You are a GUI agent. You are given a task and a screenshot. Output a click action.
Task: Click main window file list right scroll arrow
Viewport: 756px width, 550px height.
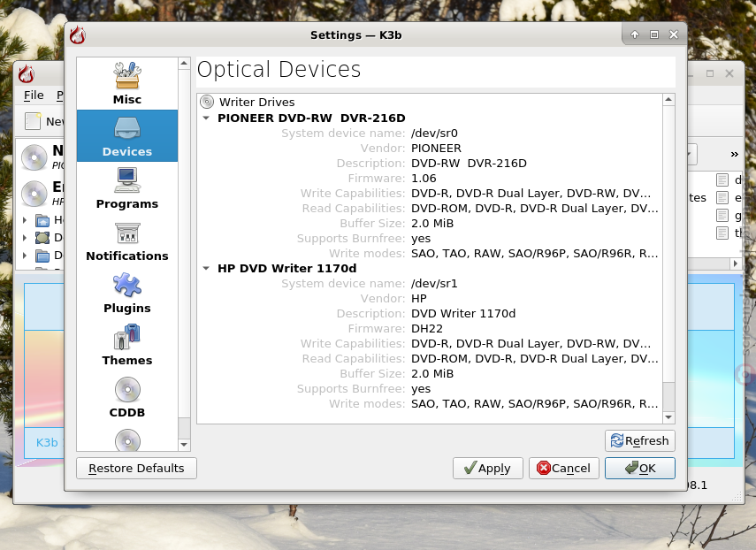736,264
